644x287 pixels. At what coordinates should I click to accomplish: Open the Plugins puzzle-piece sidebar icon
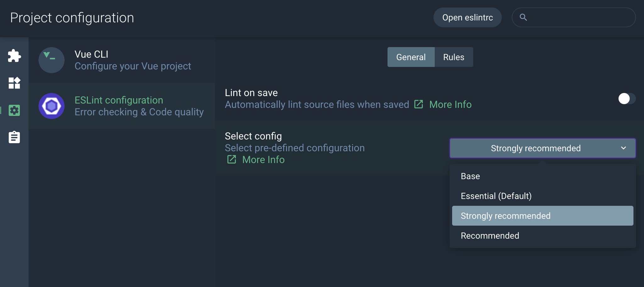[x=14, y=56]
